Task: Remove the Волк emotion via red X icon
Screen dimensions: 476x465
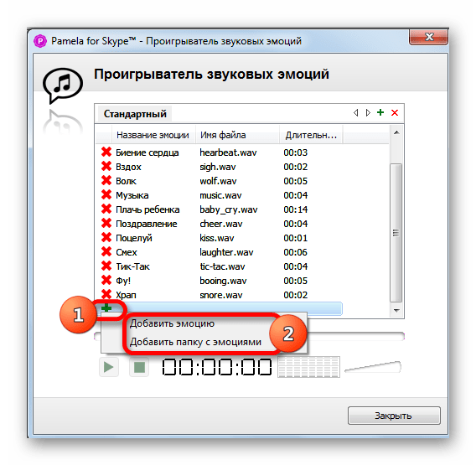Action: tap(106, 180)
